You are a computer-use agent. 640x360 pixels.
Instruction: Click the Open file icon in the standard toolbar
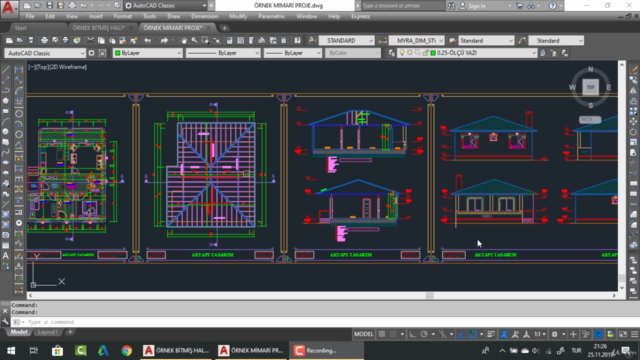20,40
